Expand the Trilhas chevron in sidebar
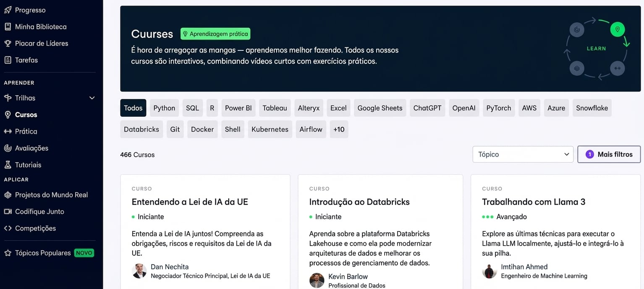 tap(92, 98)
